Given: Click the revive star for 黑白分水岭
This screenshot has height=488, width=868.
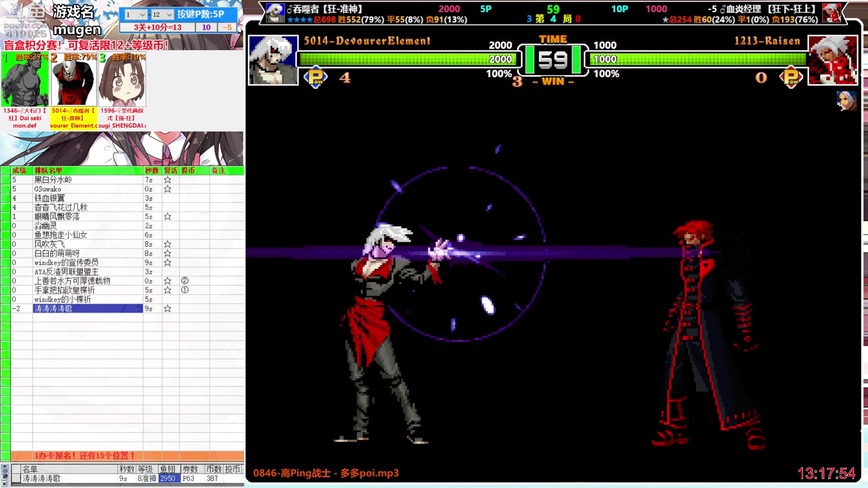Looking at the screenshot, I should [x=168, y=180].
